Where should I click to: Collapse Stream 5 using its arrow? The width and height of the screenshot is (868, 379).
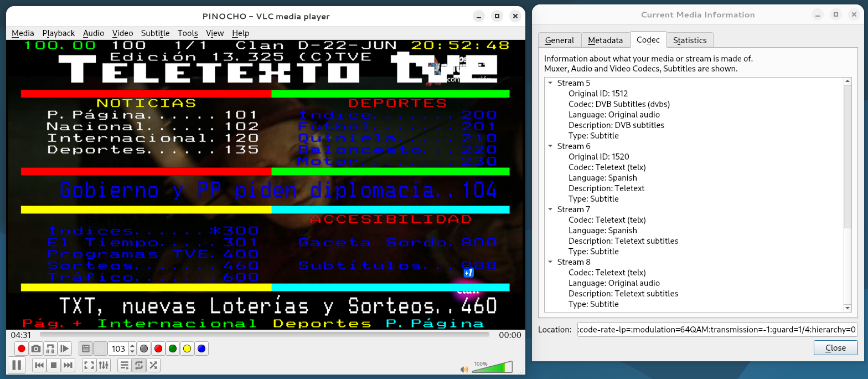pos(551,83)
